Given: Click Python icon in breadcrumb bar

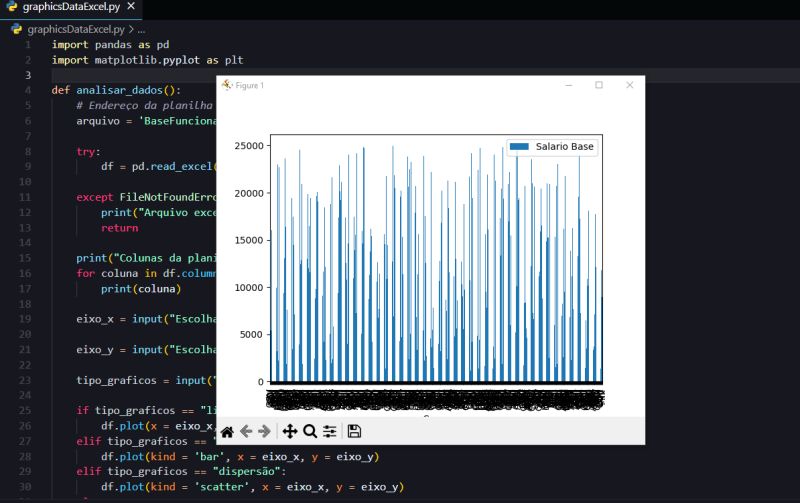Looking at the screenshot, I should 17,29.
